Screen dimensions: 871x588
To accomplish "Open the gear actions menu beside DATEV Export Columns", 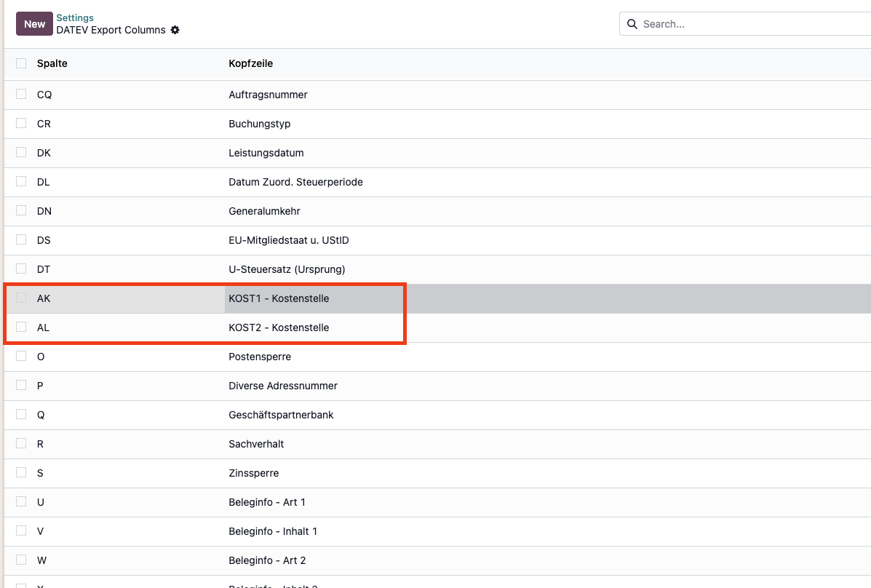I will point(175,30).
